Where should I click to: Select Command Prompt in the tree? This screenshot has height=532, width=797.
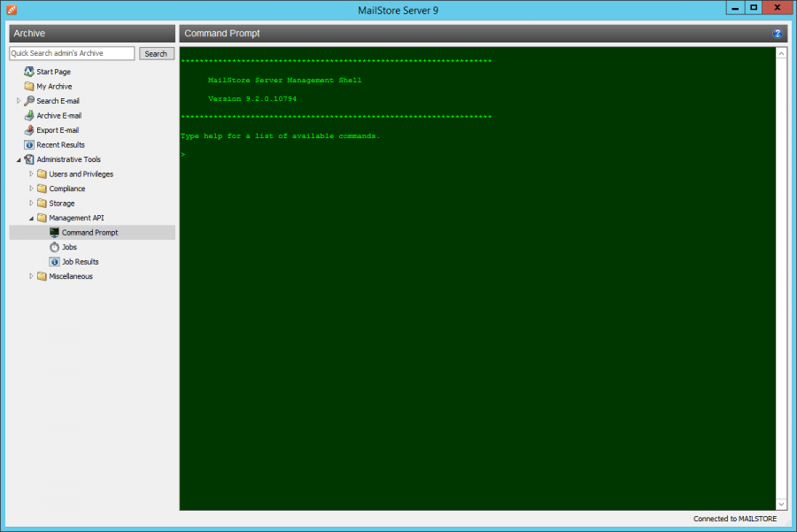[x=89, y=233]
